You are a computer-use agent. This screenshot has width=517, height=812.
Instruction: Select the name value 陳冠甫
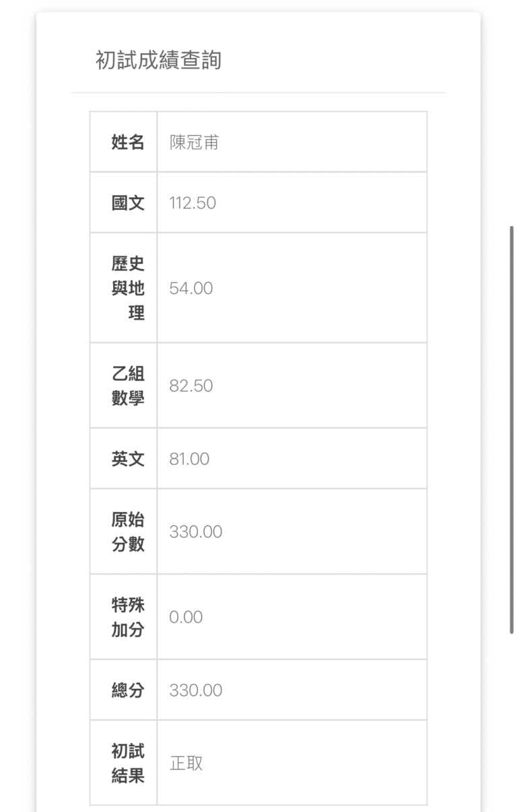click(194, 143)
